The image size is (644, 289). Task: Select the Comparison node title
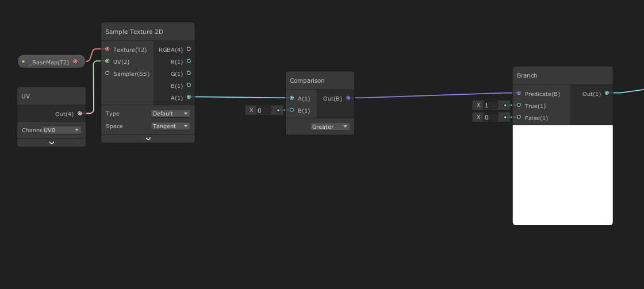tap(307, 80)
